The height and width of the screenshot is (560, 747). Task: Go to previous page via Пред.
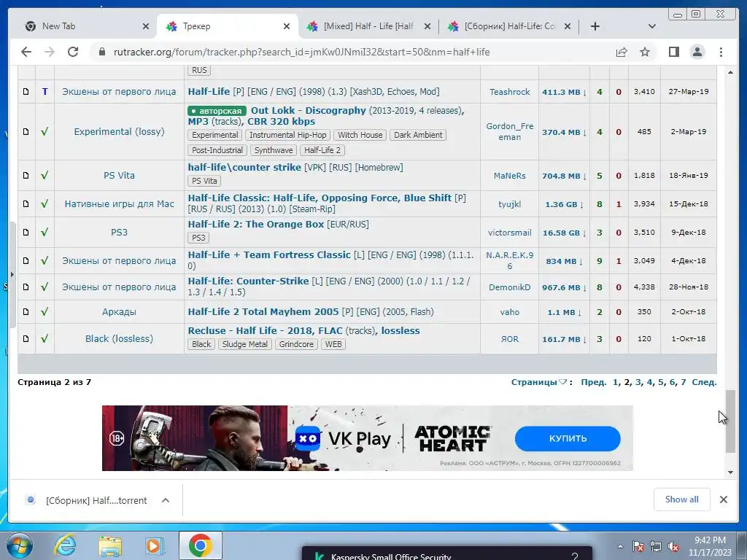point(593,382)
